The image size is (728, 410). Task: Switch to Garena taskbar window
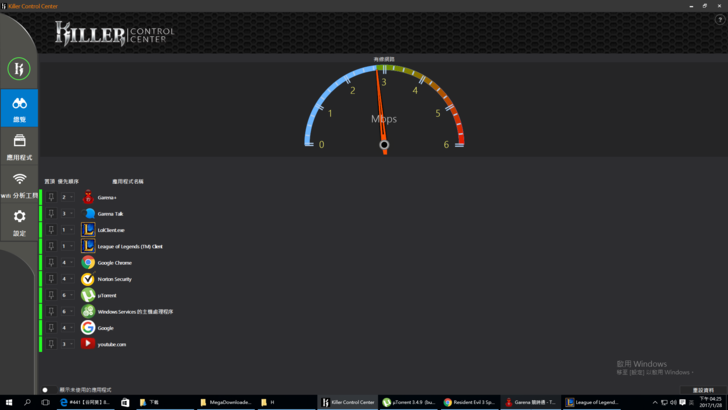[x=530, y=402]
